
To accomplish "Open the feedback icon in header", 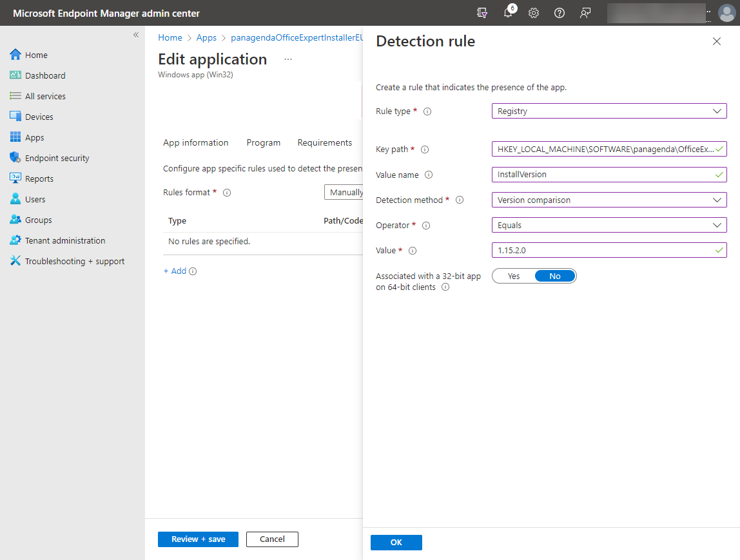I will (585, 13).
